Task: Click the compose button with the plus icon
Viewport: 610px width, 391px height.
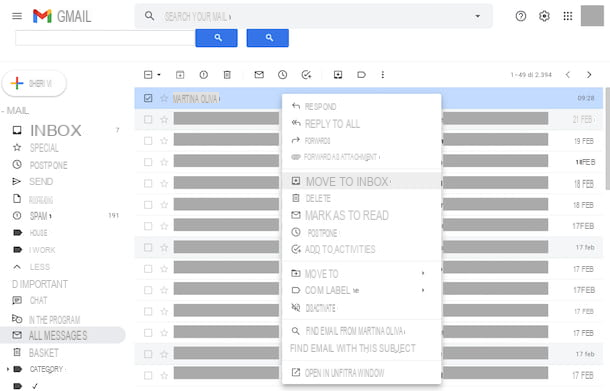Action: click(x=34, y=83)
